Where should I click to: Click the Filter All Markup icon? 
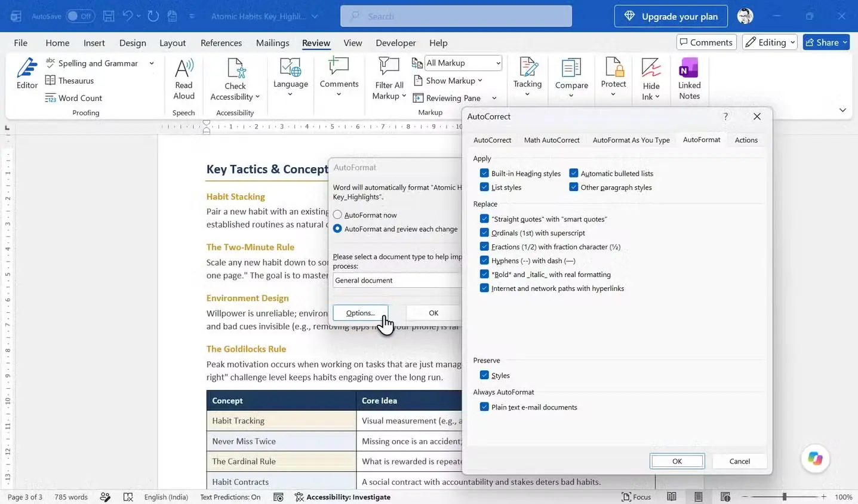coord(389,67)
